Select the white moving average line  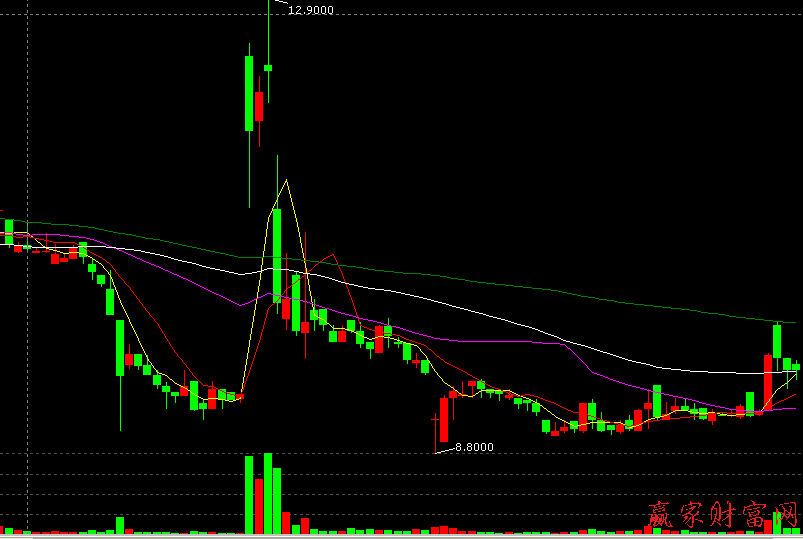pyautogui.click(x=500, y=312)
